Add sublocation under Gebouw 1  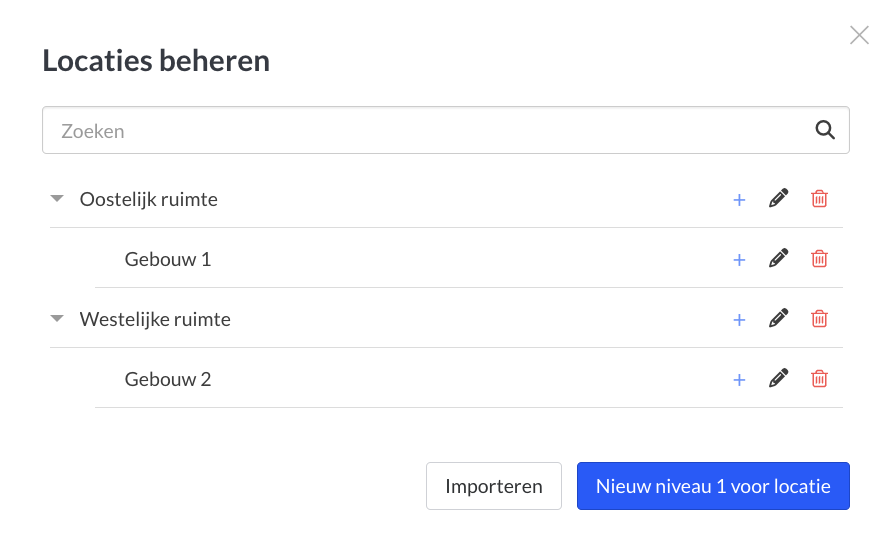(739, 260)
